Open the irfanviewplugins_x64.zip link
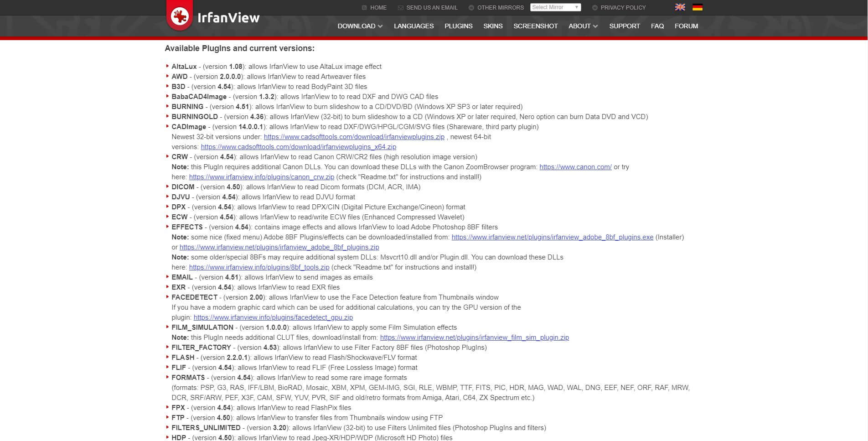Screen dimensions: 868x441 [298, 147]
